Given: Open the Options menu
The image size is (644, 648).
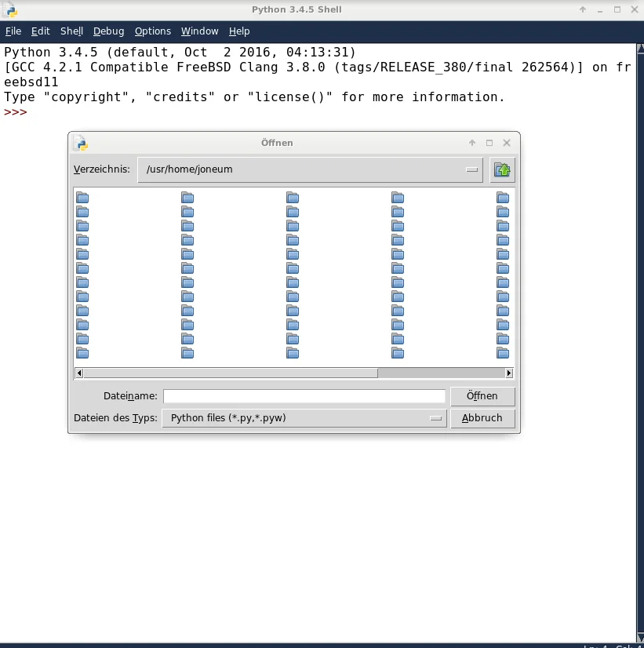Looking at the screenshot, I should point(152,31).
